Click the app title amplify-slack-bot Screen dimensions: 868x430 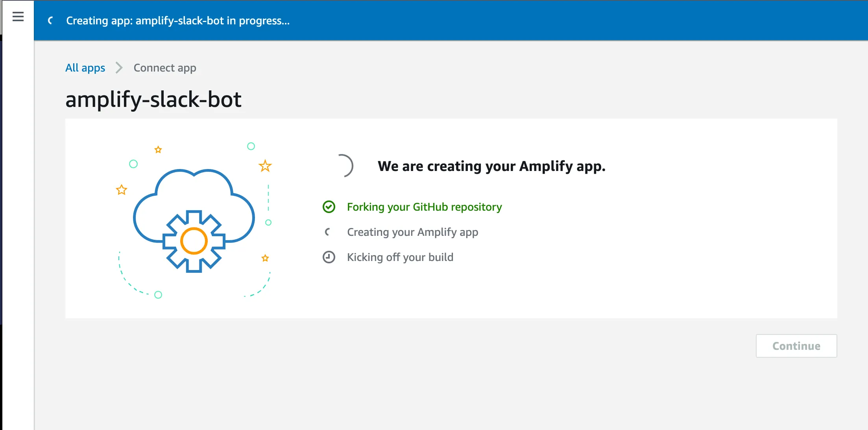[x=153, y=99]
